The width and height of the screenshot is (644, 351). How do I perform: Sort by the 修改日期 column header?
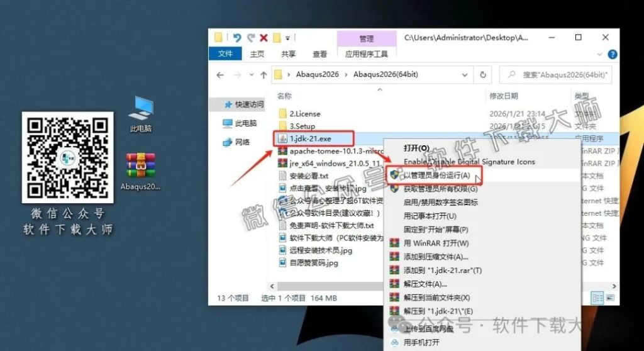coord(504,96)
